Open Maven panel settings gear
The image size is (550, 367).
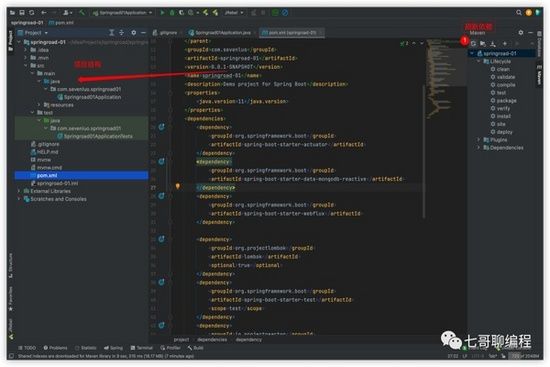pos(521,32)
